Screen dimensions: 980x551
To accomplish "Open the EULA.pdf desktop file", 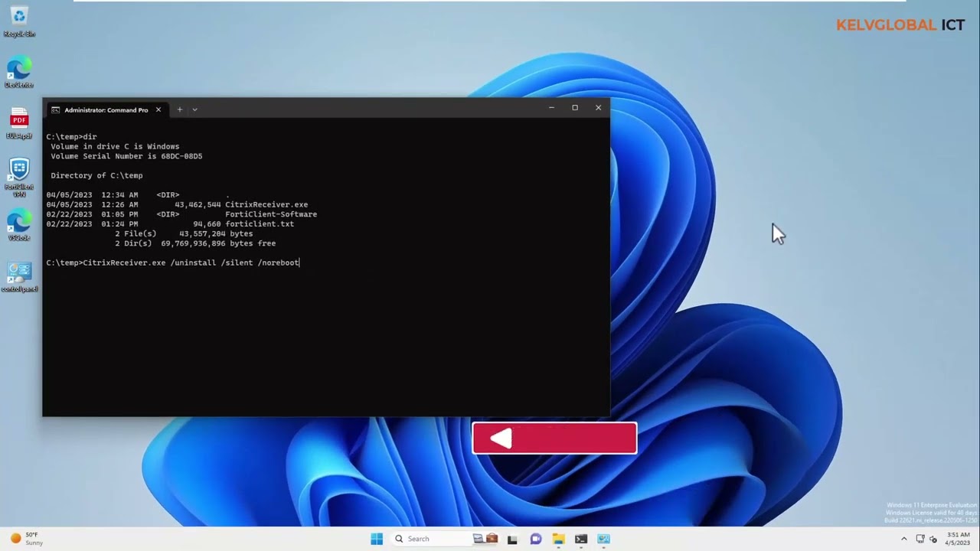I will (x=19, y=124).
